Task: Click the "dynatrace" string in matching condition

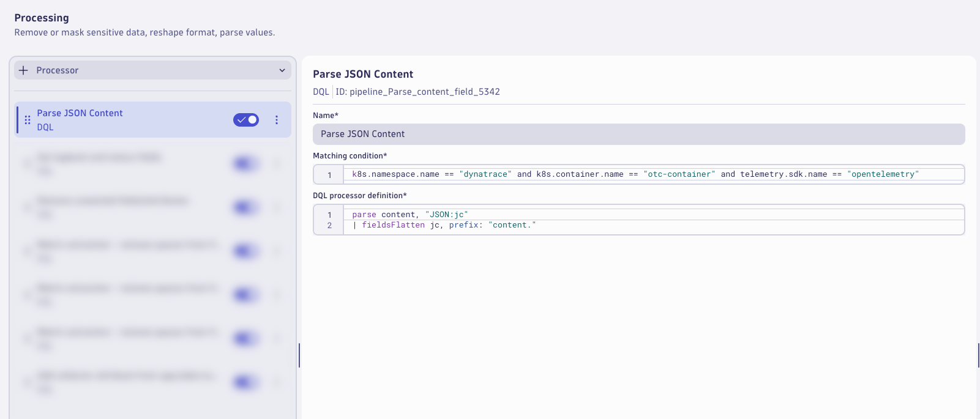Action: coord(485,174)
